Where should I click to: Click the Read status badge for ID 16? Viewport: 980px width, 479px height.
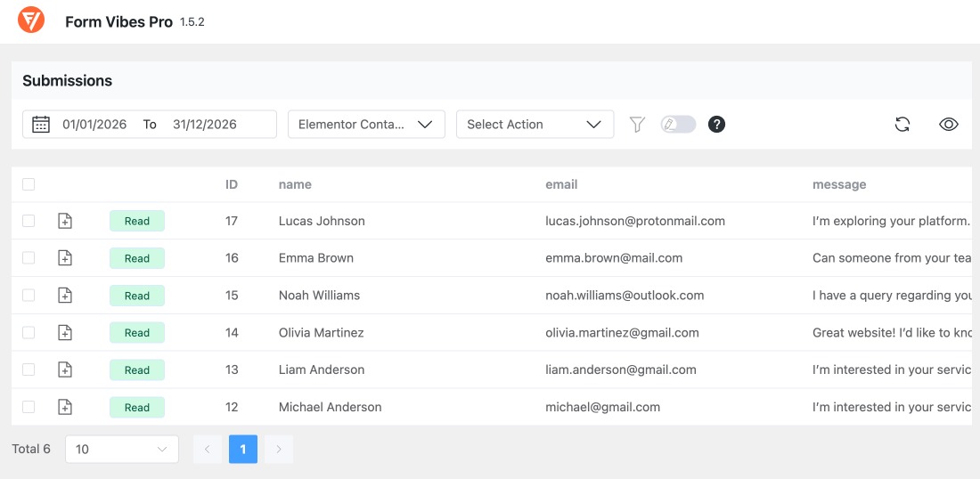tap(137, 258)
